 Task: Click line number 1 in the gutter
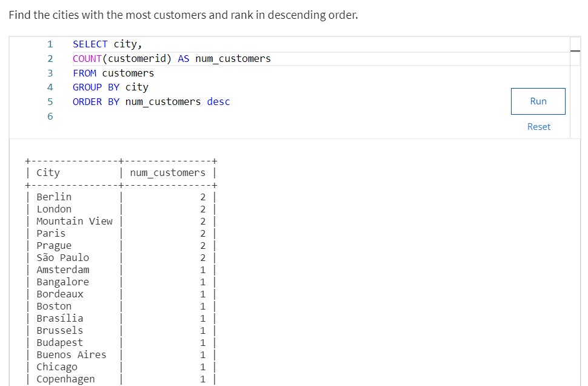[x=50, y=44]
